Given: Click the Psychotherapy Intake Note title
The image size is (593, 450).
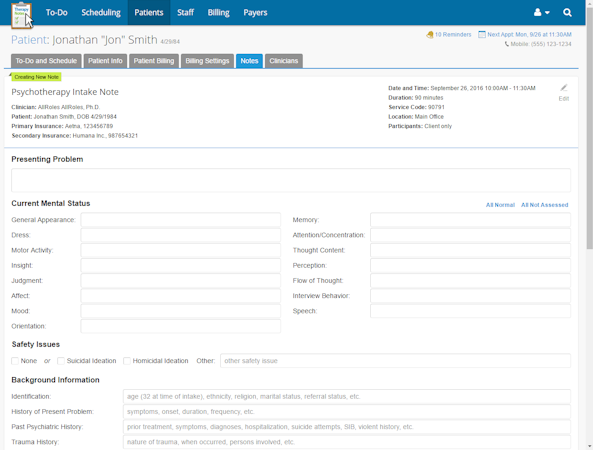Looking at the screenshot, I should click(65, 92).
